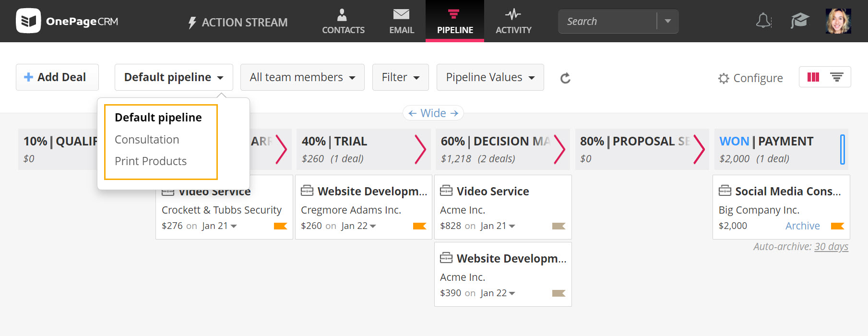This screenshot has width=868, height=336.
Task: Click tan flag on $828 deal
Action: coord(559,226)
